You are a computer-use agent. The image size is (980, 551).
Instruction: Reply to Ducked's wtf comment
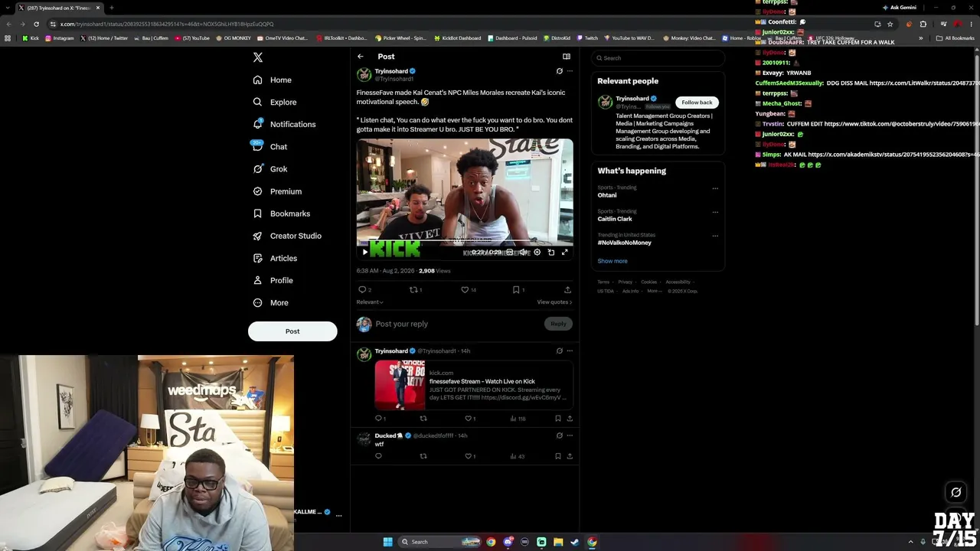pos(378,456)
